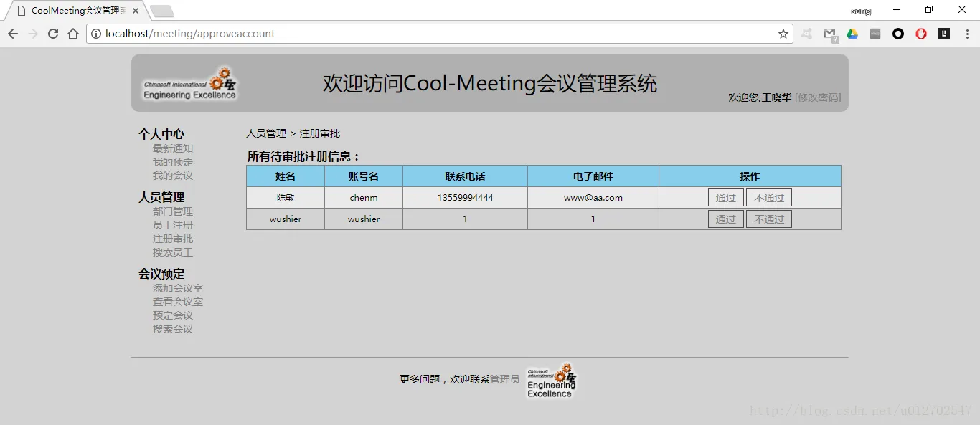
Task: Go to 部门管理
Action: click(x=173, y=211)
